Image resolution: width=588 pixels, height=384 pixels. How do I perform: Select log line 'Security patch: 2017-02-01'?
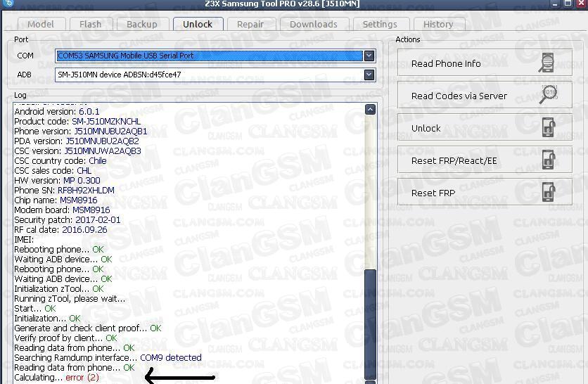(x=68, y=219)
